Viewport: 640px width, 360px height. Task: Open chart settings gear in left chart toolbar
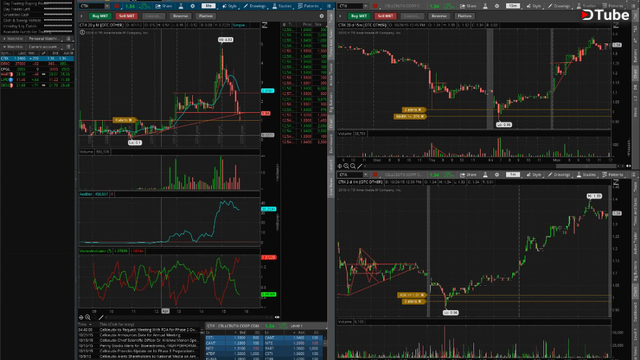pos(193,6)
